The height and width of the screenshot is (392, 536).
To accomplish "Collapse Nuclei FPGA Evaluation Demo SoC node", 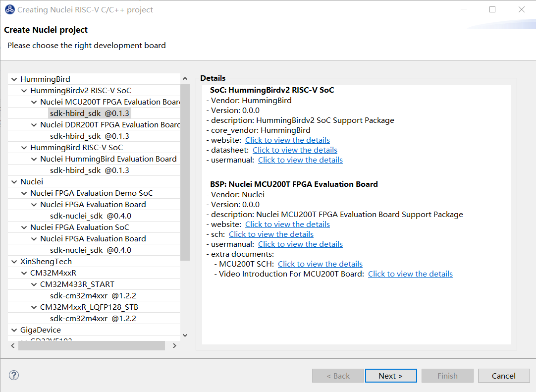I will coord(24,193).
